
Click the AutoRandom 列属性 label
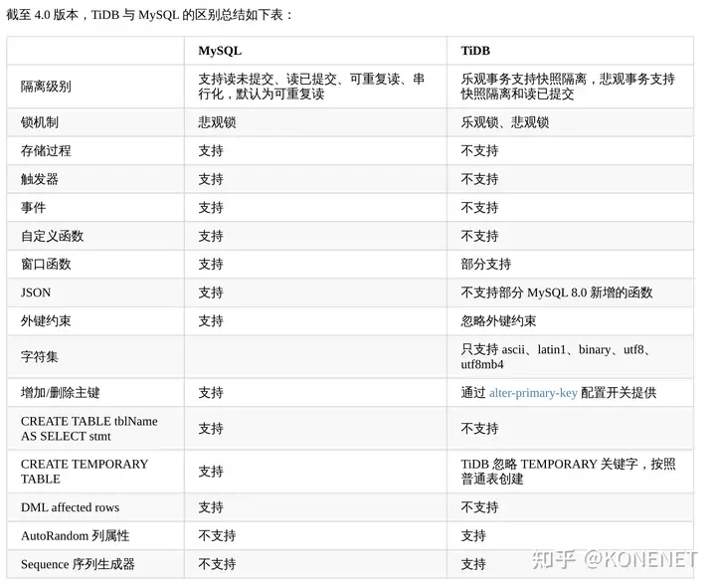75,536
